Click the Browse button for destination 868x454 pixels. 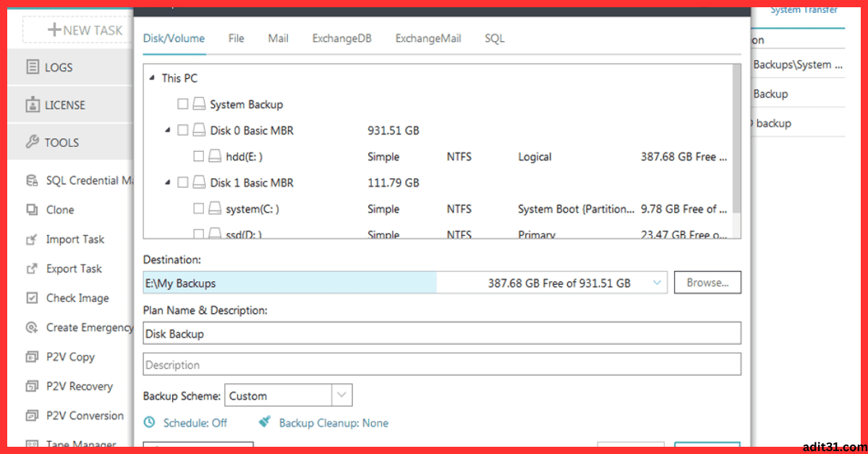(707, 282)
